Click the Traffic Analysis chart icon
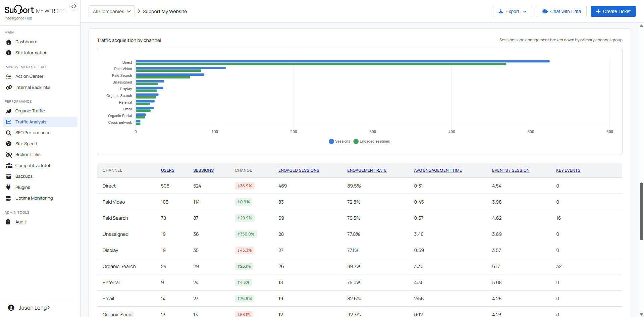 point(9,122)
